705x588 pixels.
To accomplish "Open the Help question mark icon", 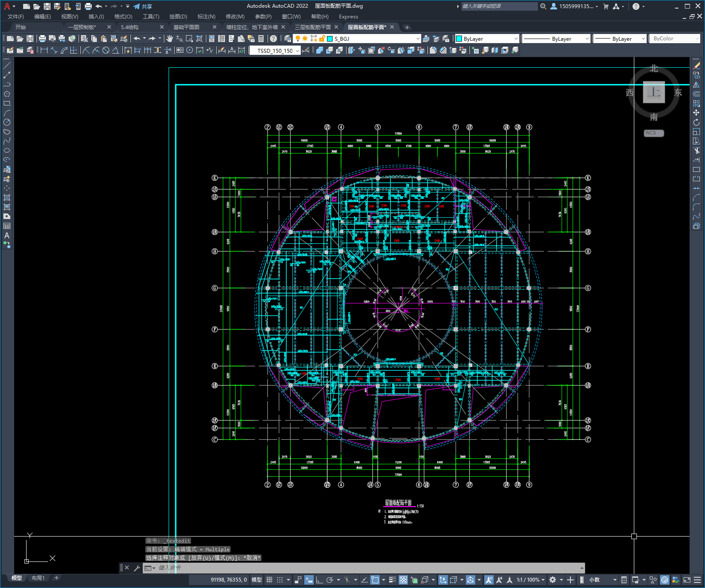I will [273, 39].
